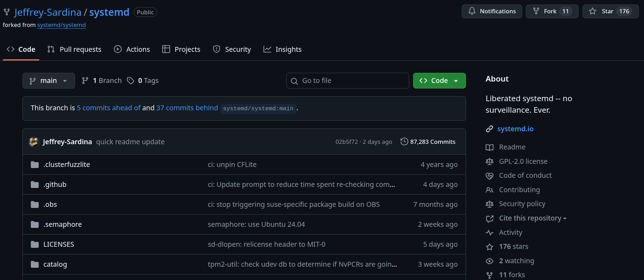Click the people icon beside Contributing

click(489, 190)
